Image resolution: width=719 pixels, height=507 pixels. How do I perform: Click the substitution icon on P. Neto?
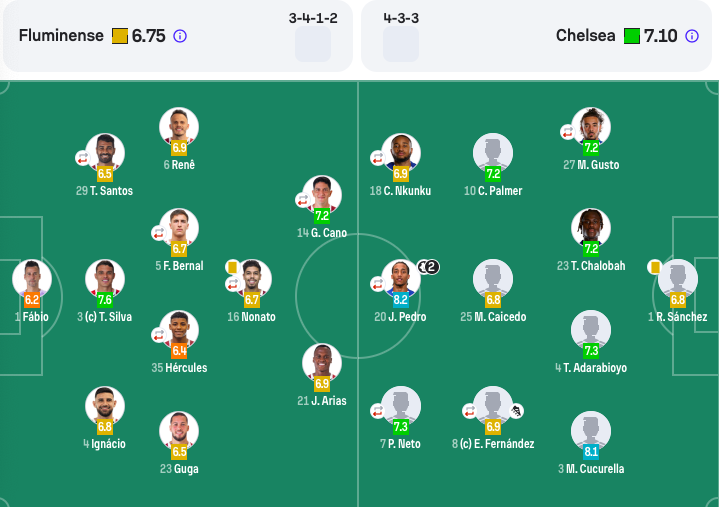pyautogui.click(x=377, y=411)
